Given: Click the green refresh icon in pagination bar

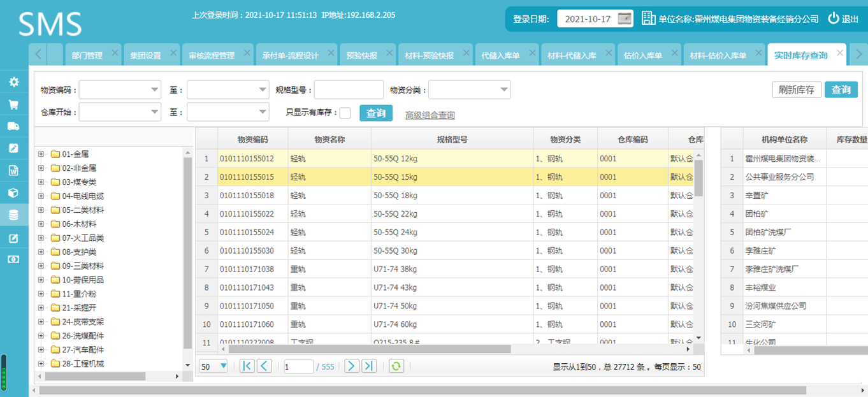Looking at the screenshot, I should pos(396,366).
